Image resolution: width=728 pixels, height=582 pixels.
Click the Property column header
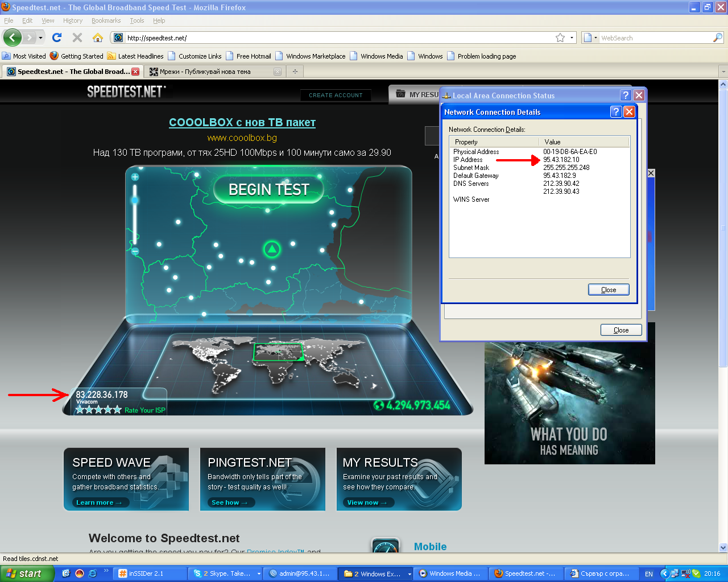[494, 142]
